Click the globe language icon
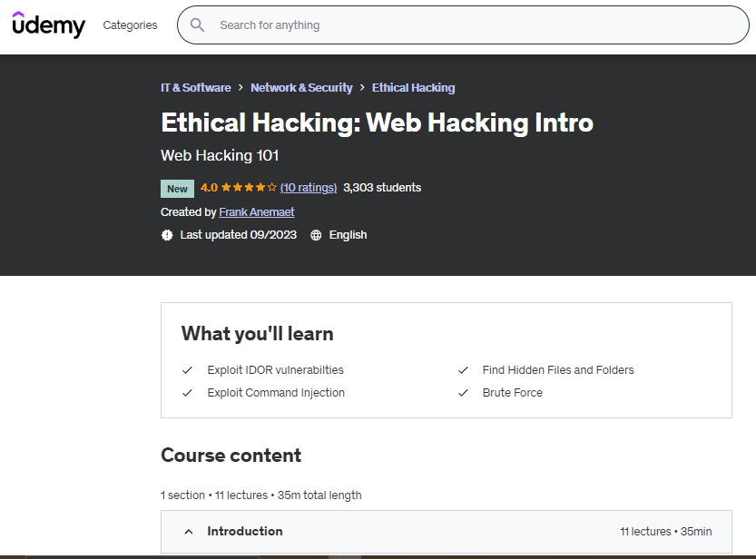Viewport: 756px width, 559px height. click(x=316, y=235)
